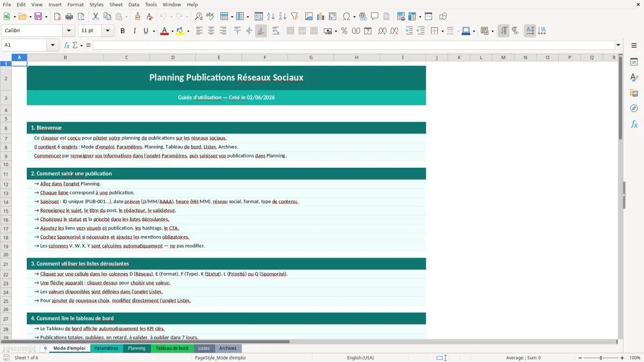The height and width of the screenshot is (362, 644).
Task: Open the sidebar Gallery icon
Action: point(634,93)
